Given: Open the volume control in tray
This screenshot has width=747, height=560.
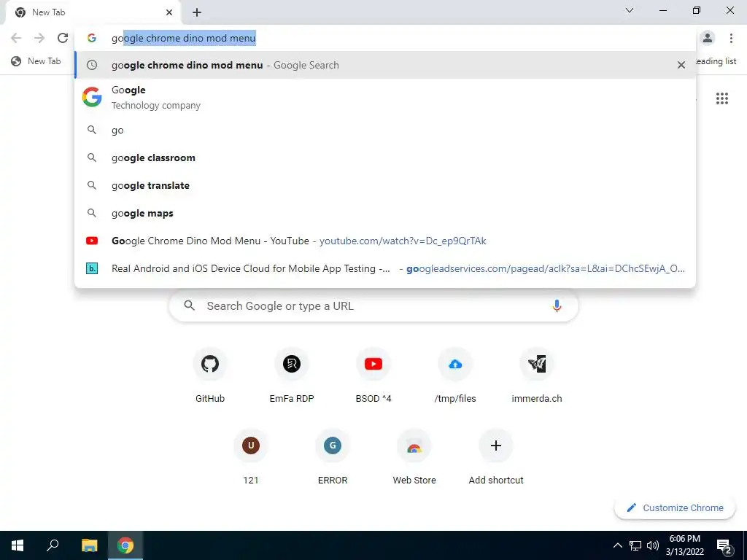Looking at the screenshot, I should pyautogui.click(x=653, y=545).
